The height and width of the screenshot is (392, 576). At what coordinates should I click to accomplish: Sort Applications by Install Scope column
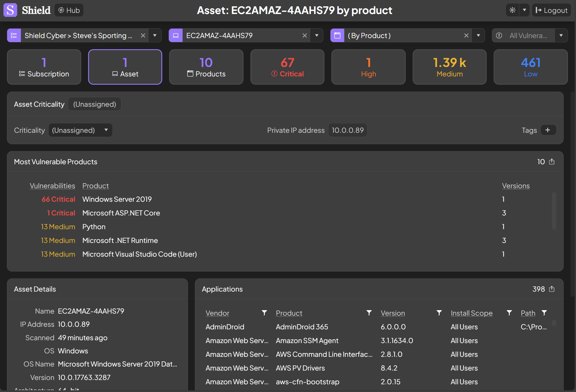click(x=472, y=313)
